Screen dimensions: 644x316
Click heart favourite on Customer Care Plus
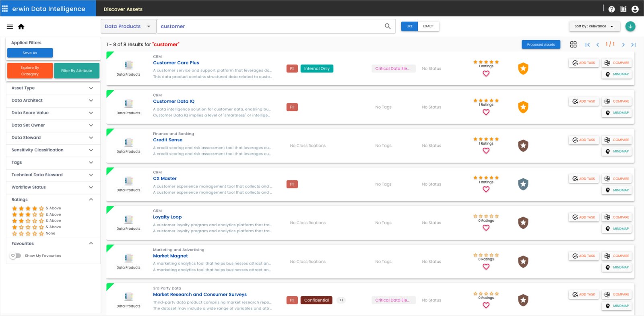(486, 73)
